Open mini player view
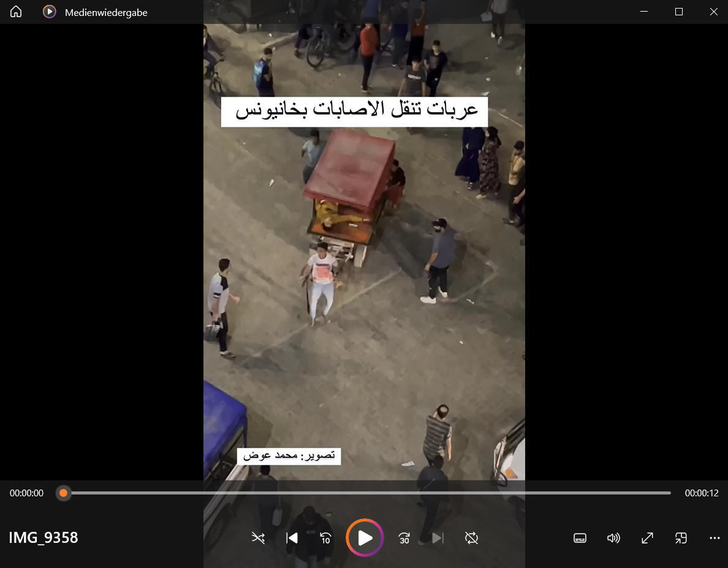 point(681,538)
